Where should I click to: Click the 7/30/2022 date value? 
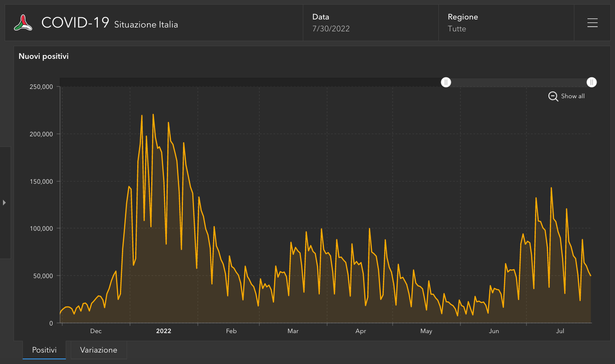(331, 29)
